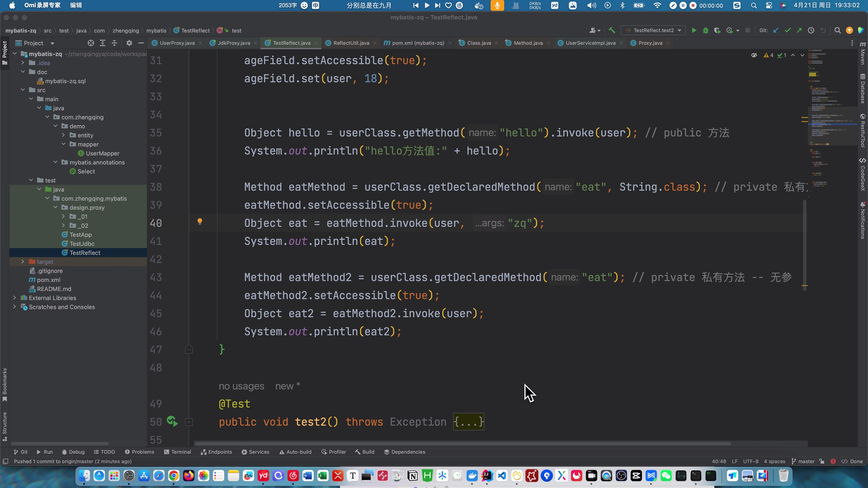Click run test gutter icon for test2
Screen dimensions: 868x488
point(172,421)
